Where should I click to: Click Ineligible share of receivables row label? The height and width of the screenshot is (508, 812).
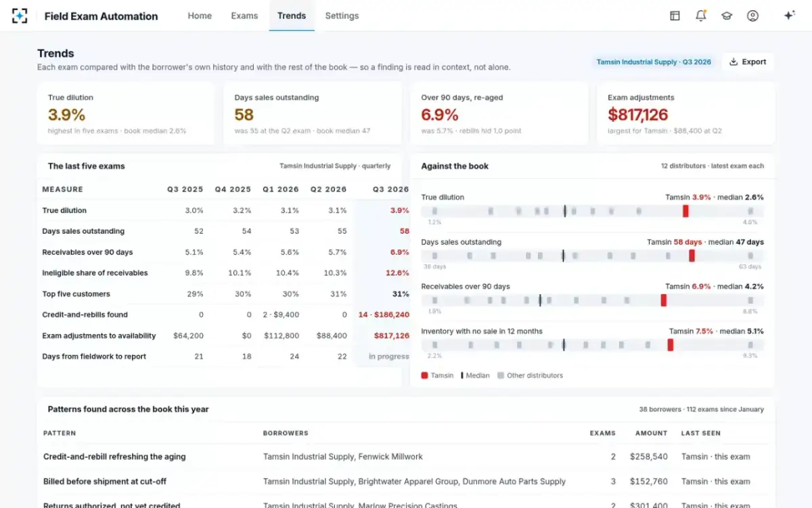click(x=95, y=273)
